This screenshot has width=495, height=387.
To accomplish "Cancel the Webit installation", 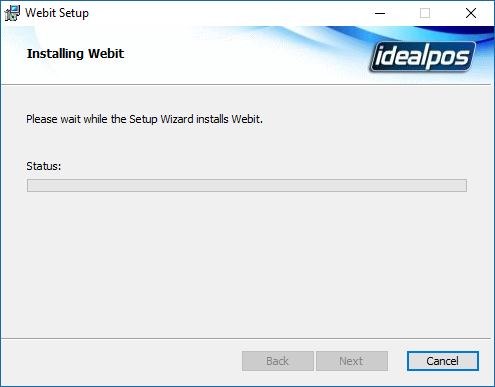I will (x=443, y=361).
